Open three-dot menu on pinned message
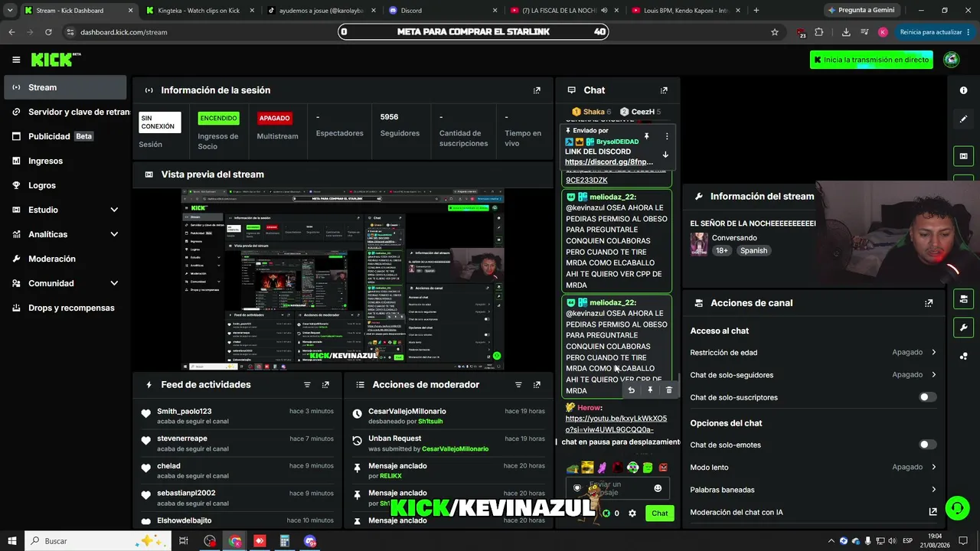980x551 pixels. click(666, 136)
